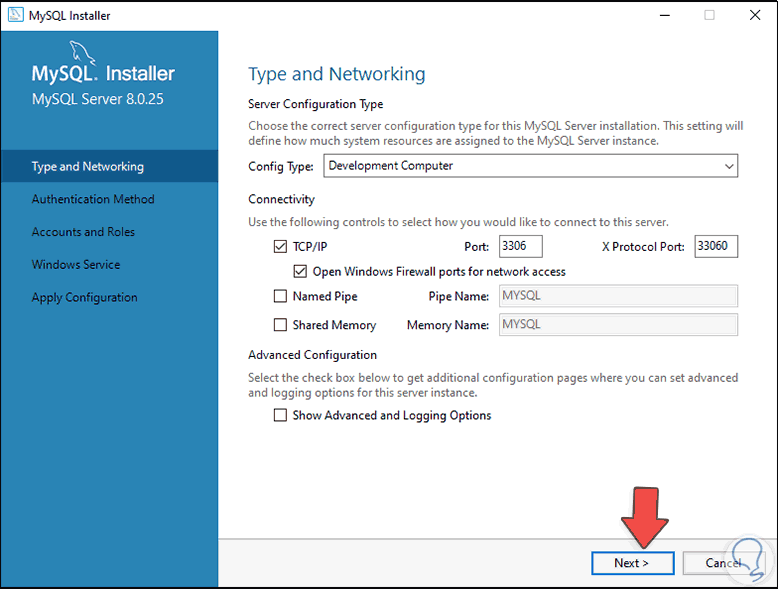
Task: Click the X Protocol Port label
Action: (643, 247)
